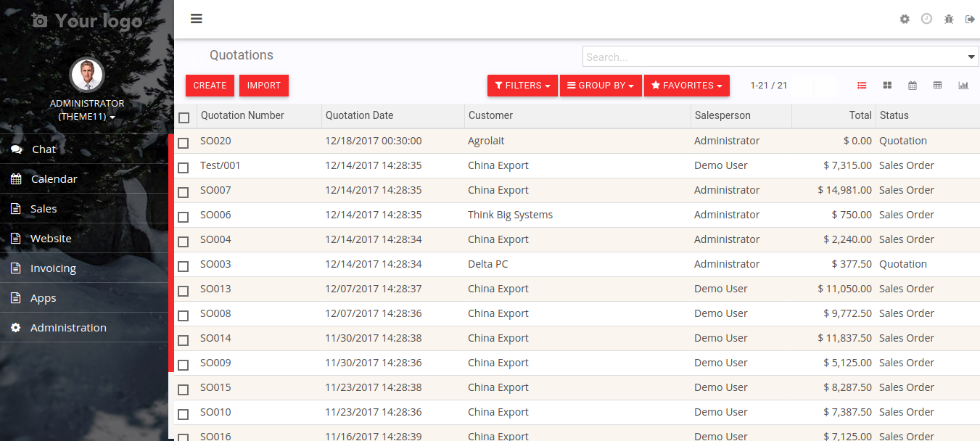Click the Your logo text
980x441 pixels.
coord(99,21)
